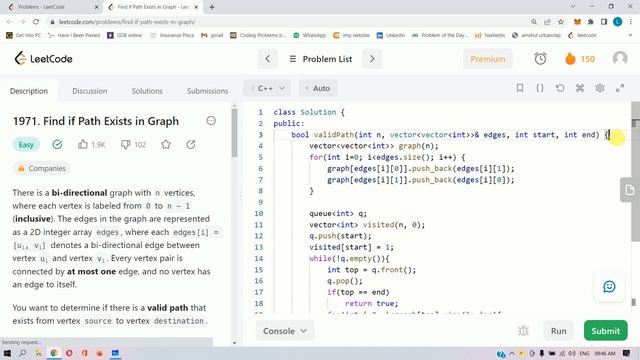
Task: Click the Easy difficulty badge
Action: (26, 144)
